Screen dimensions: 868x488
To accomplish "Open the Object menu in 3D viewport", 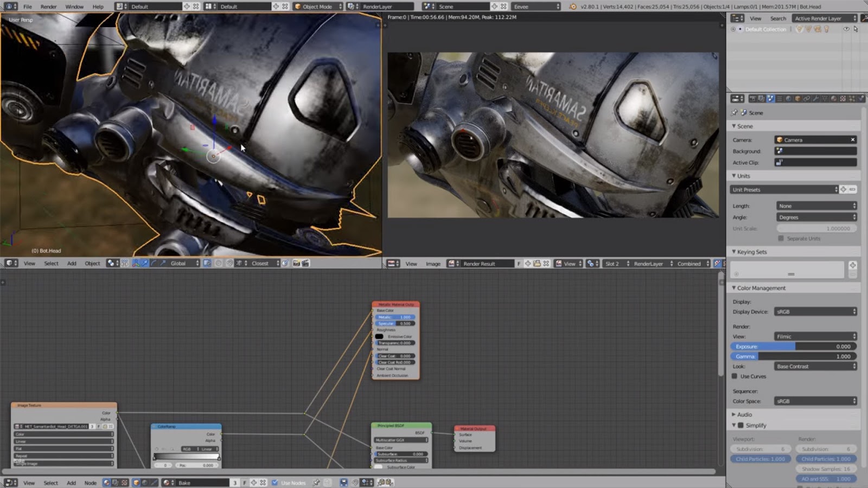I will [x=92, y=263].
